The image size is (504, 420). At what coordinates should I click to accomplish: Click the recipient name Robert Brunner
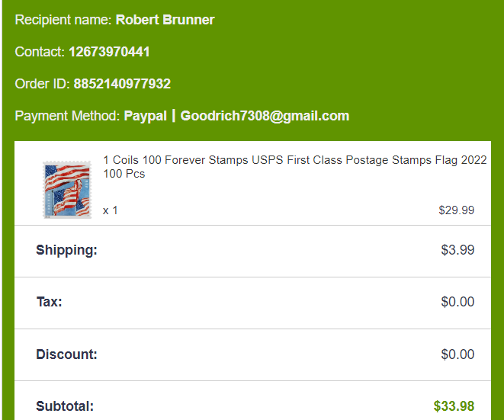(x=165, y=19)
